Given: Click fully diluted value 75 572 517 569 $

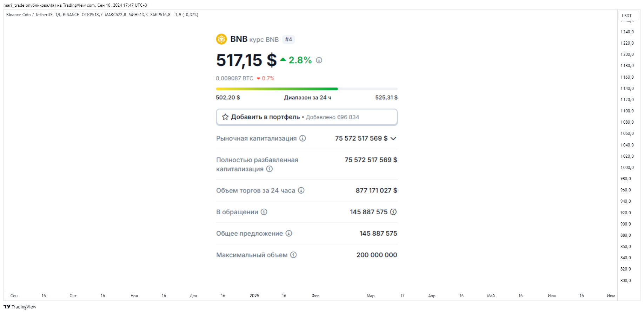Looking at the screenshot, I should (371, 160).
